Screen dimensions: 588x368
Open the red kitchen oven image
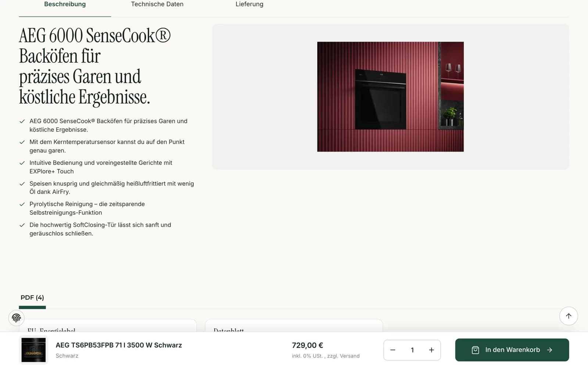click(390, 96)
